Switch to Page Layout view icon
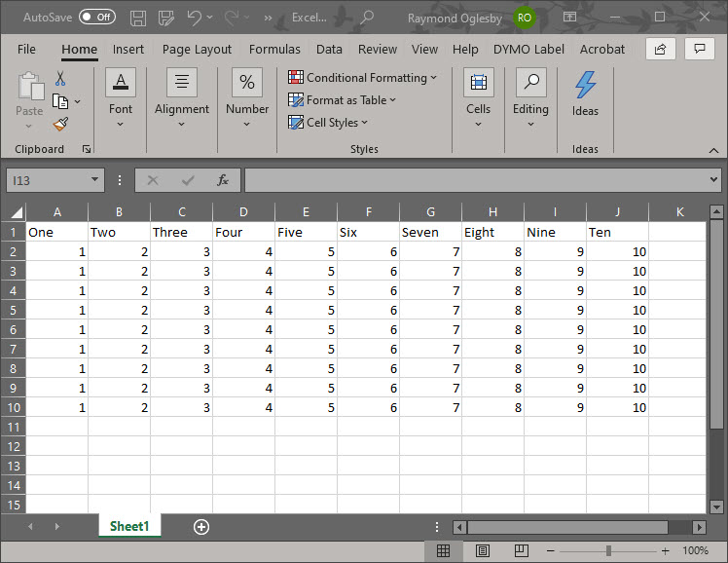Image resolution: width=728 pixels, height=563 pixels. coord(483,551)
